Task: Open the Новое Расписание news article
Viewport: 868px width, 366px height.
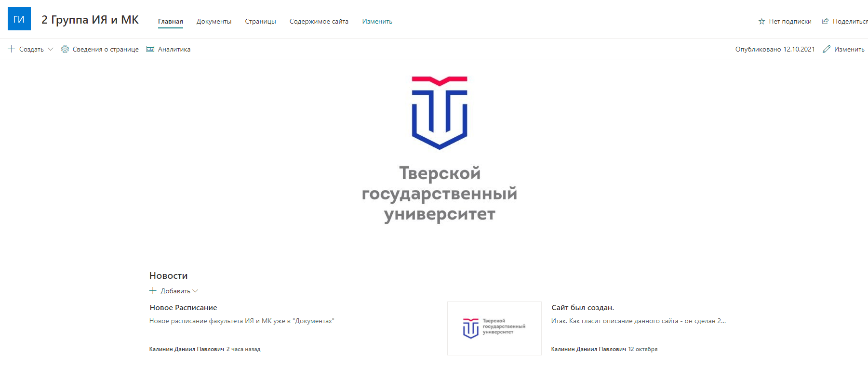Action: [x=183, y=308]
